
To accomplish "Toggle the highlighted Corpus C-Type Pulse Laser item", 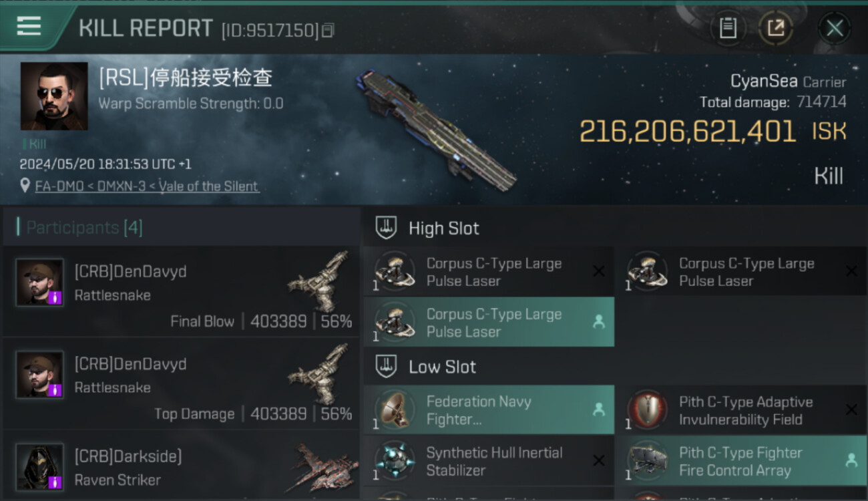I will click(489, 322).
